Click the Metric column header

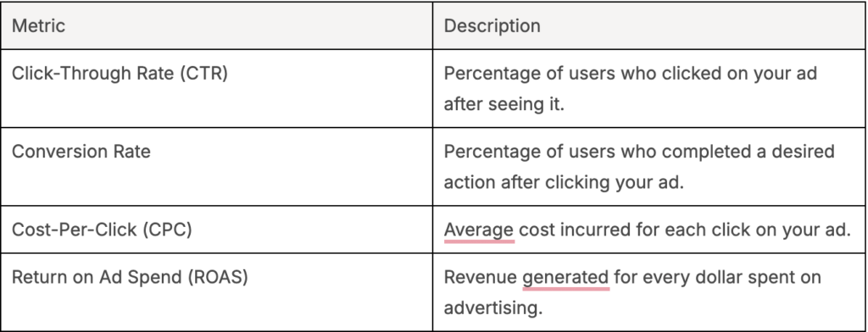coord(216,25)
